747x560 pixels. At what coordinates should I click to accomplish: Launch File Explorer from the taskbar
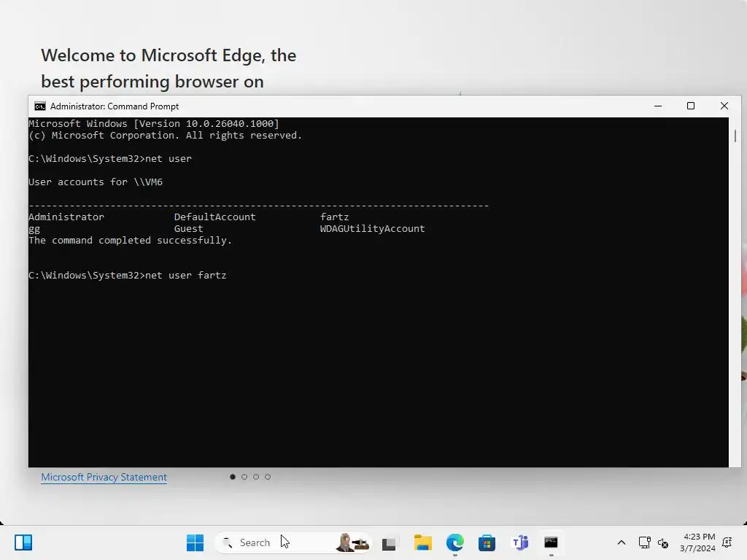pyautogui.click(x=422, y=542)
